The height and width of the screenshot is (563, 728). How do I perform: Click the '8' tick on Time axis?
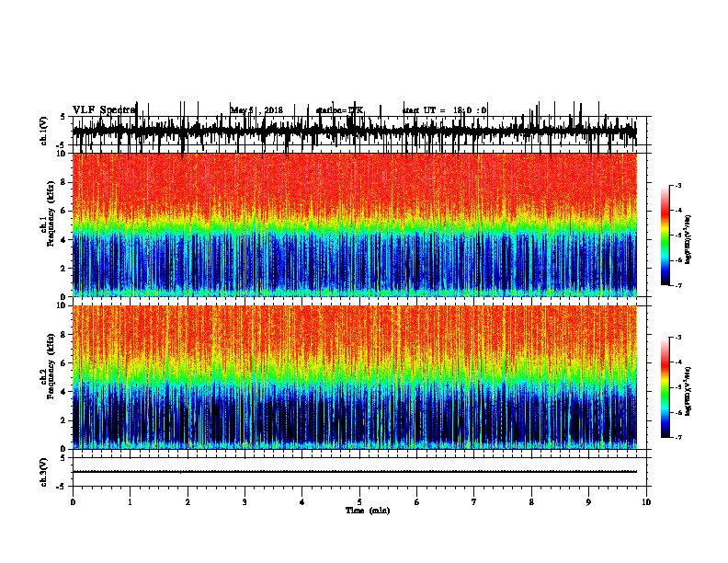tap(531, 502)
